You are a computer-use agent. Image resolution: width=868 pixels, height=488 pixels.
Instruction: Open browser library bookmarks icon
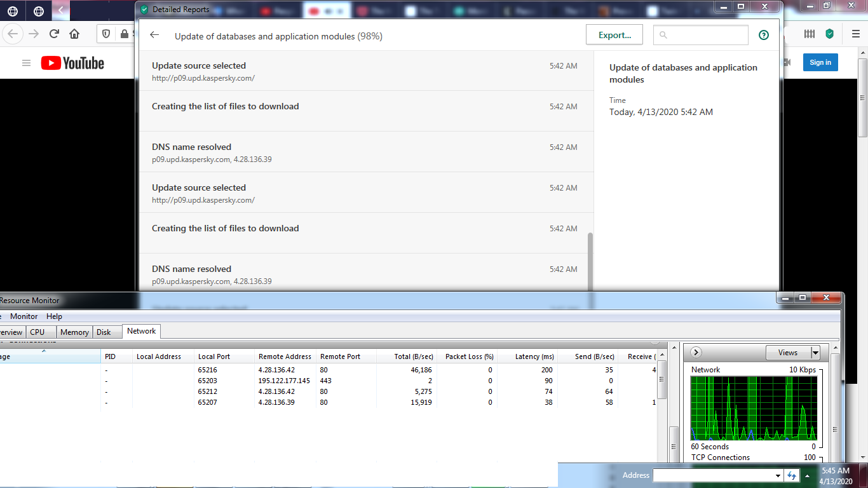810,34
